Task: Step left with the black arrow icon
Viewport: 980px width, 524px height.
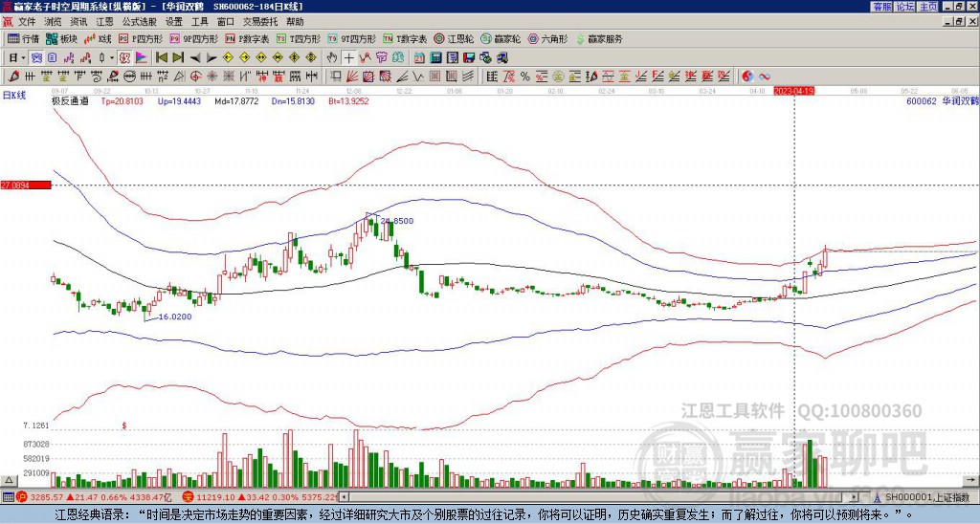Action: tap(195, 57)
